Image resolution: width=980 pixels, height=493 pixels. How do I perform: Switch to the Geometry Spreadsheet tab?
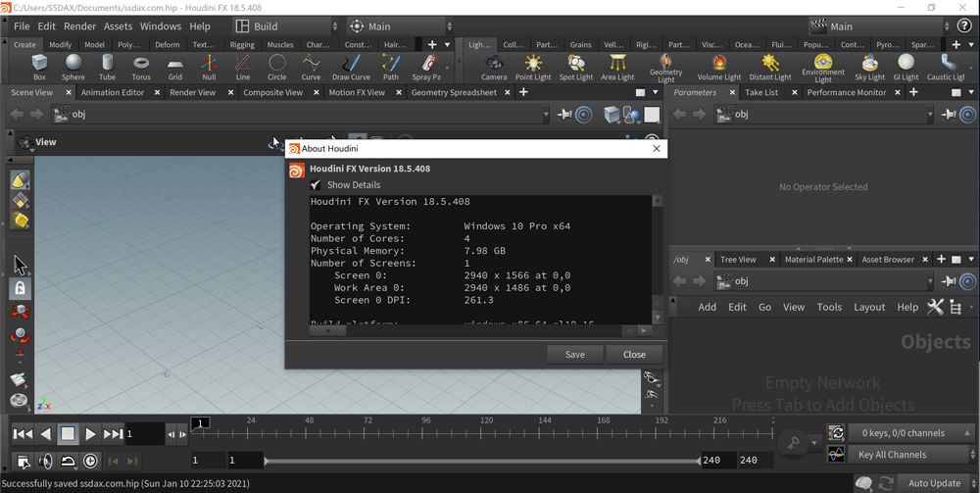pos(454,92)
